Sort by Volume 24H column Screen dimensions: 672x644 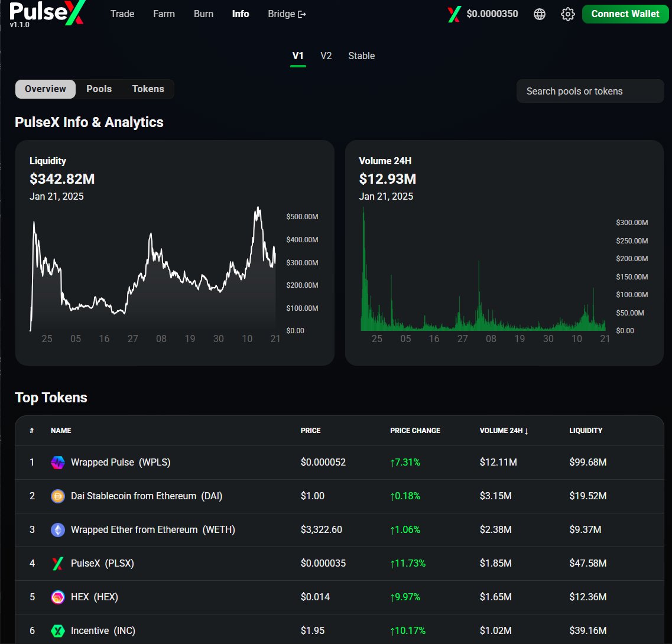[504, 431]
